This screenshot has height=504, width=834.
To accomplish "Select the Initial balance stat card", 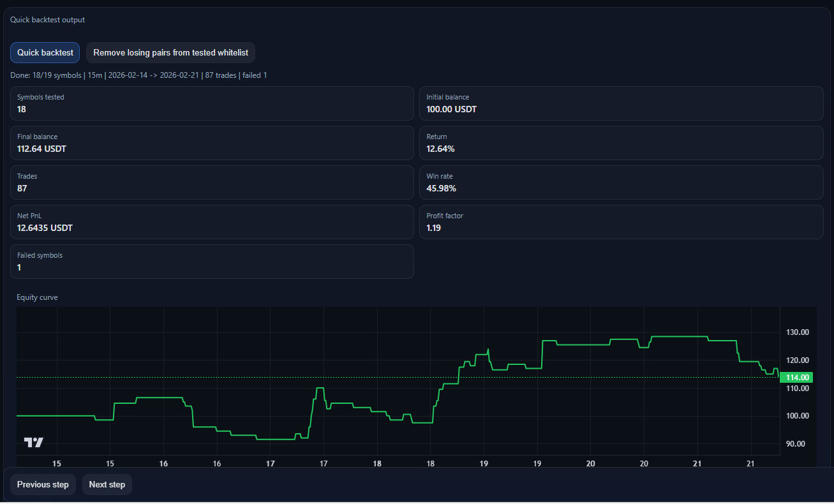I will coord(621,103).
